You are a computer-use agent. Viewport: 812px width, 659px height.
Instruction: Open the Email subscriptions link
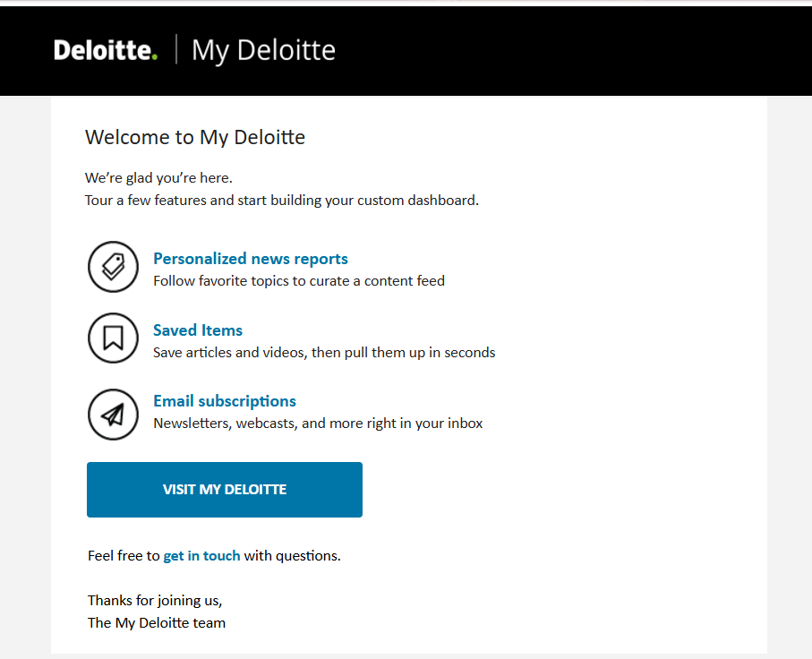225,401
